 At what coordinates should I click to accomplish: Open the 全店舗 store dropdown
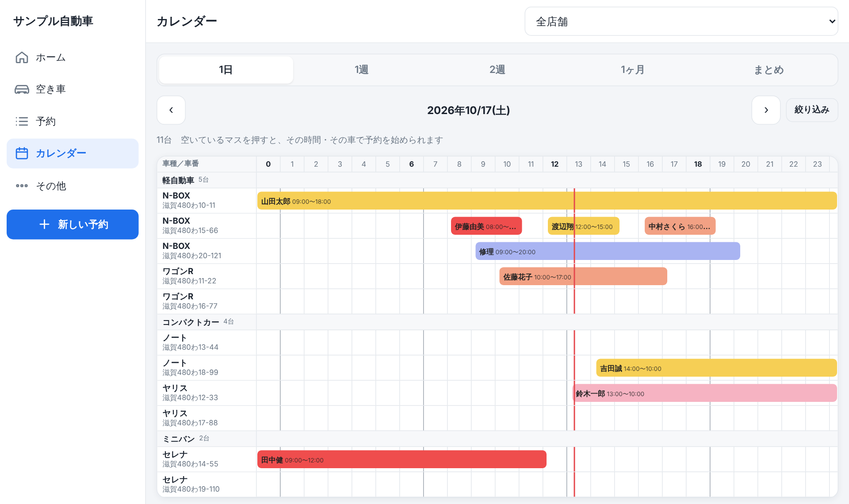point(681,21)
